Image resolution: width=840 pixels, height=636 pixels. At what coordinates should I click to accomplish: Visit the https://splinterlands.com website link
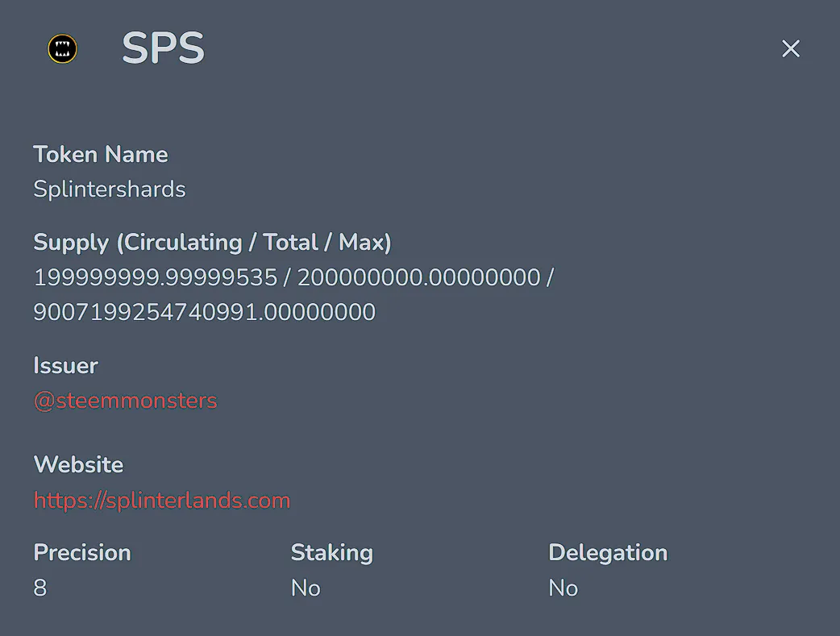[162, 500]
